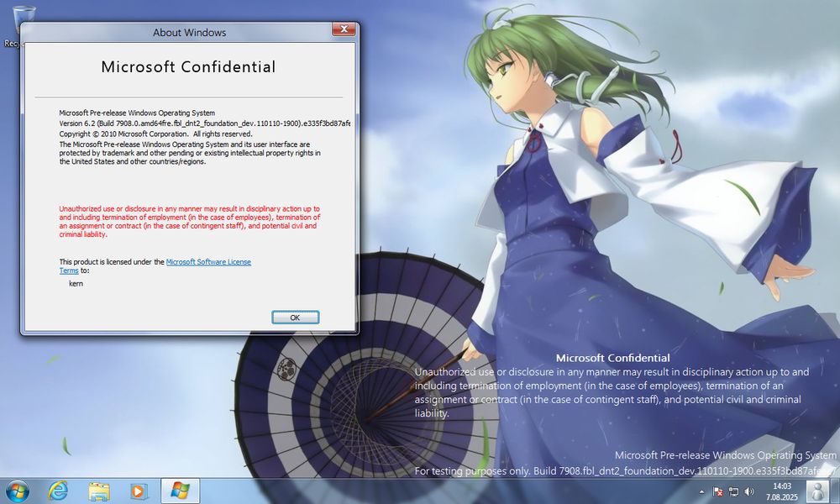Click the Microsoft Confidential dialog heading
The height and width of the screenshot is (504, 840).
[188, 67]
